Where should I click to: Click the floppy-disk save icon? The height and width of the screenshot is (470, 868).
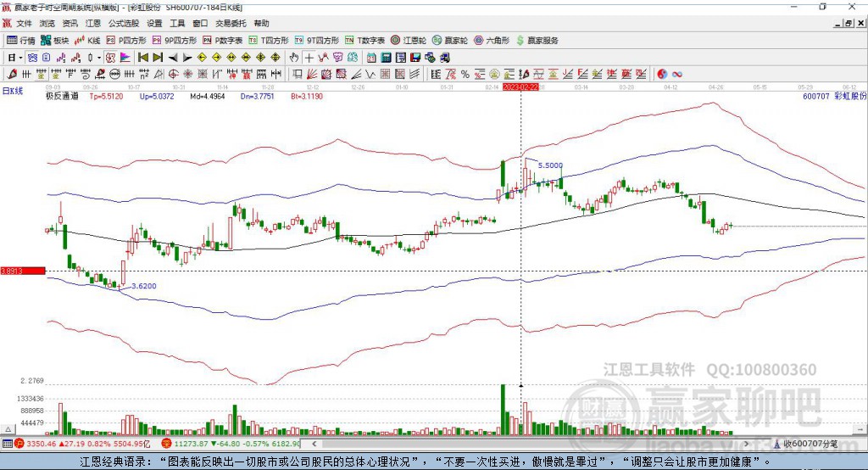(415, 58)
